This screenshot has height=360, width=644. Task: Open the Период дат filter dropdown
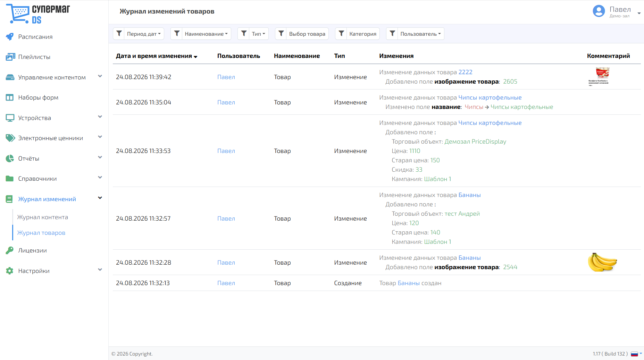tap(144, 34)
